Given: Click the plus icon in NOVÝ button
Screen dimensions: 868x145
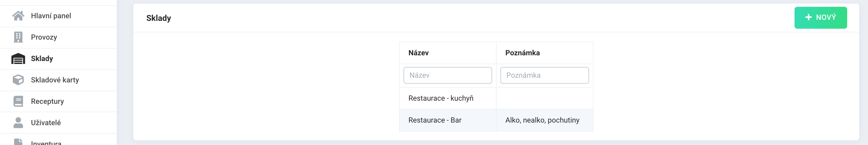Looking at the screenshot, I should tap(808, 17).
